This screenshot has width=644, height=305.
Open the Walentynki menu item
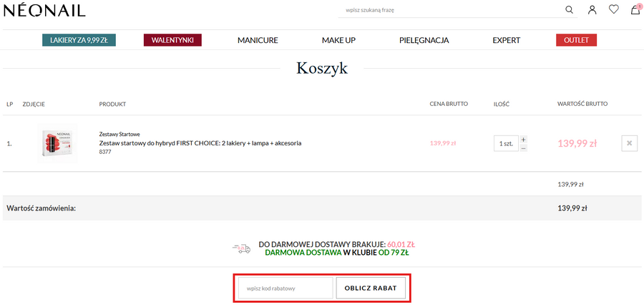coord(172,40)
